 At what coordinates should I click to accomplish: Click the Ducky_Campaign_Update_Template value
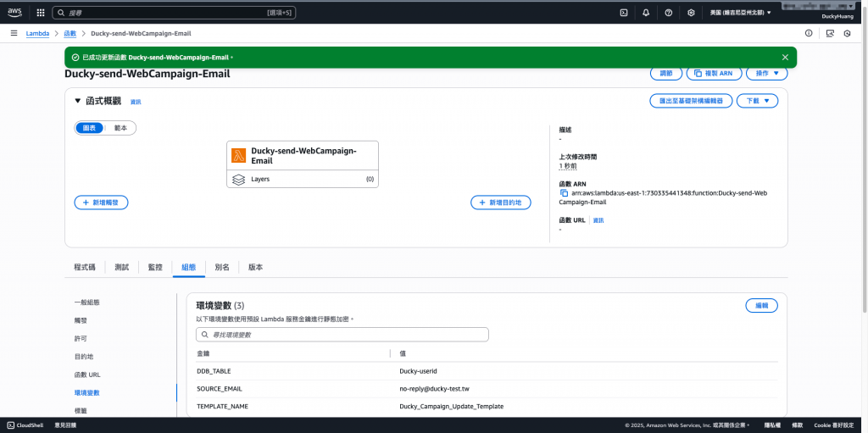click(x=452, y=407)
